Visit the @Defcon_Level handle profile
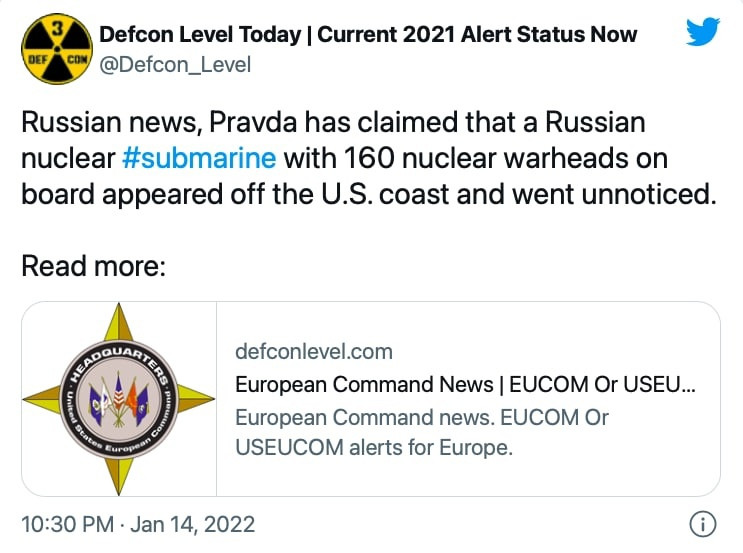Image resolution: width=743 pixels, height=553 pixels. tap(174, 64)
